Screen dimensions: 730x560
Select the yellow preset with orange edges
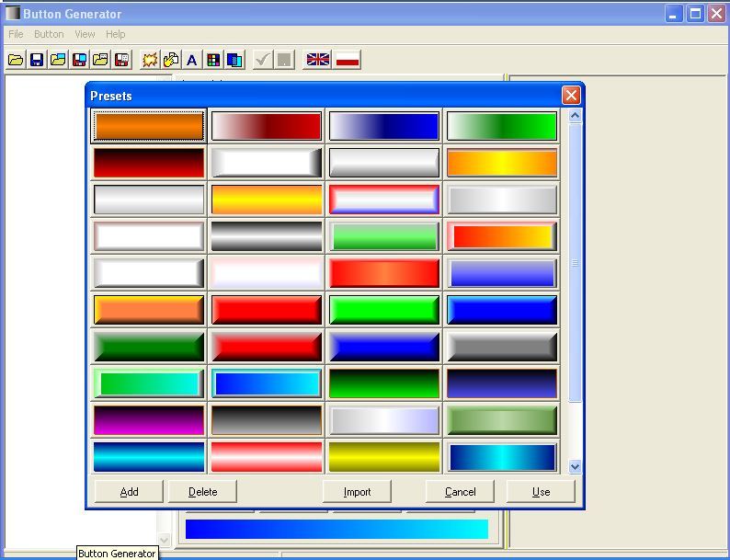(x=267, y=200)
